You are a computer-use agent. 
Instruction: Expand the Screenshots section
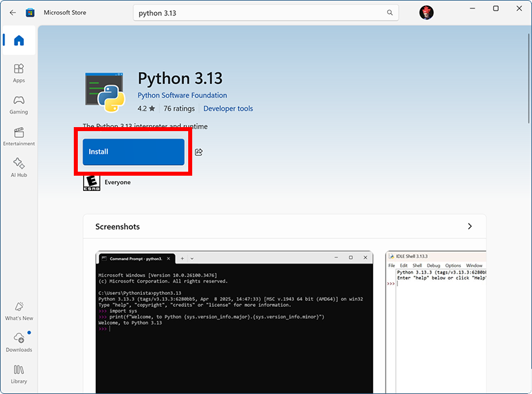coord(470,226)
